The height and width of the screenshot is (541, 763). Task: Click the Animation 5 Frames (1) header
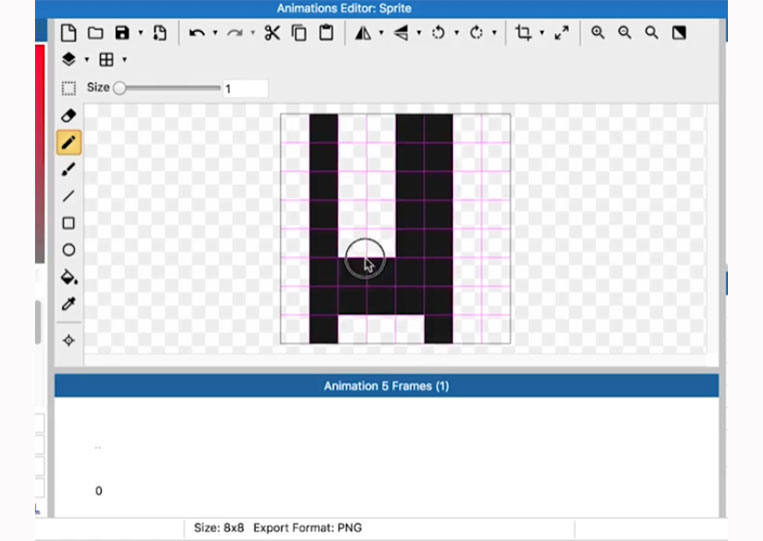point(386,386)
